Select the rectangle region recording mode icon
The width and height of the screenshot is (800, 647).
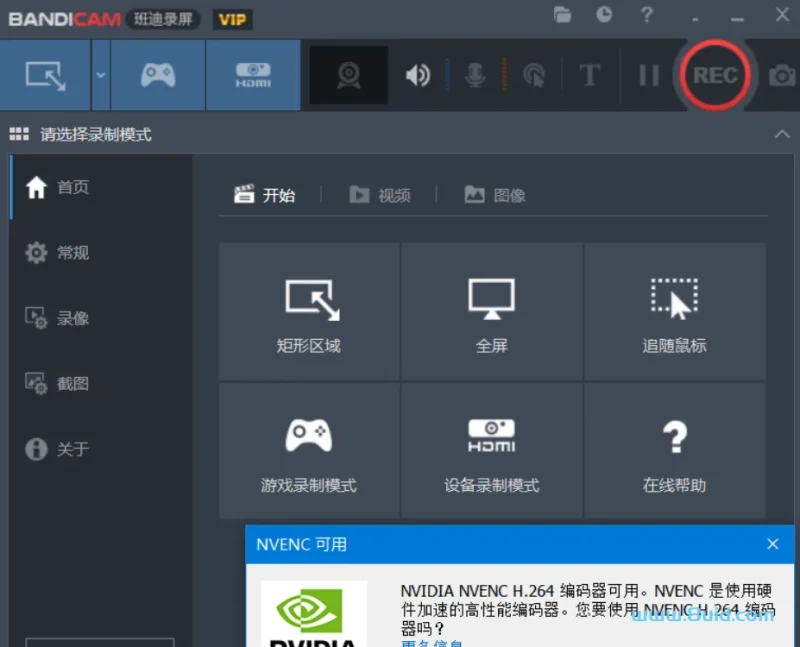[44, 75]
